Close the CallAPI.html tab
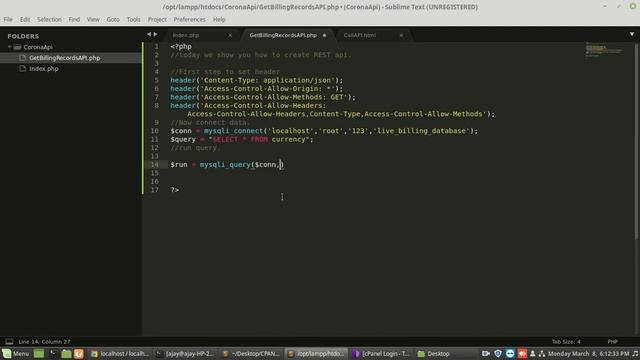This screenshot has width=640, height=360. point(401,36)
